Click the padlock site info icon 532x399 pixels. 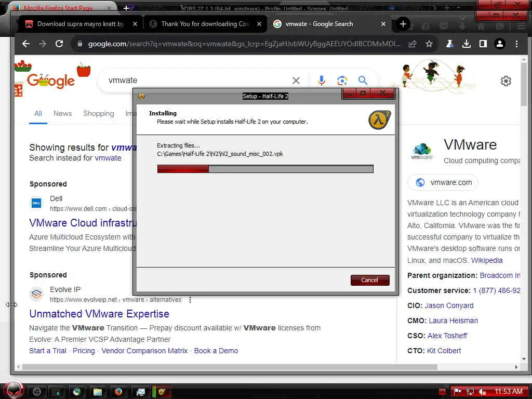coord(80,44)
